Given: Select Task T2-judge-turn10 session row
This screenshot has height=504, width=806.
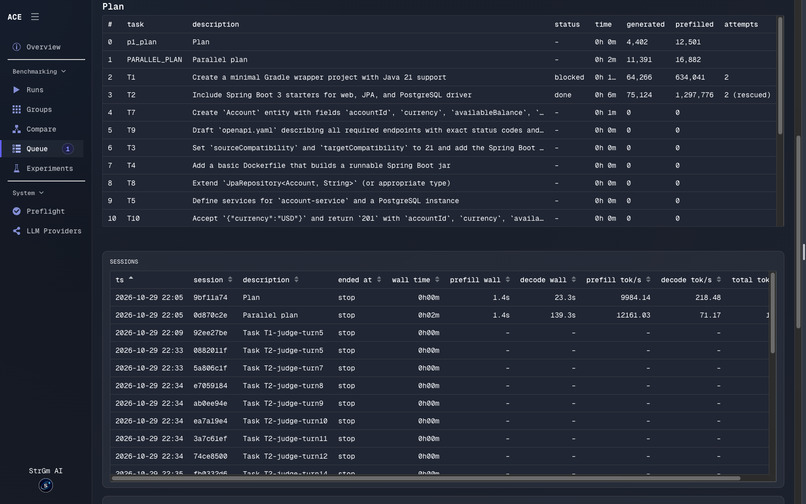Looking at the screenshot, I should [x=439, y=421].
